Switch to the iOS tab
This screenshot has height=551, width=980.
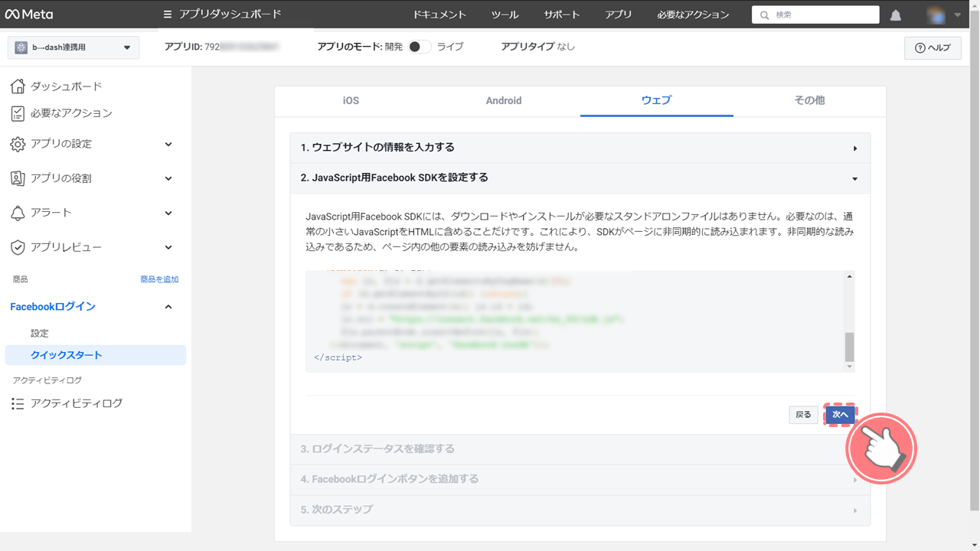click(351, 100)
